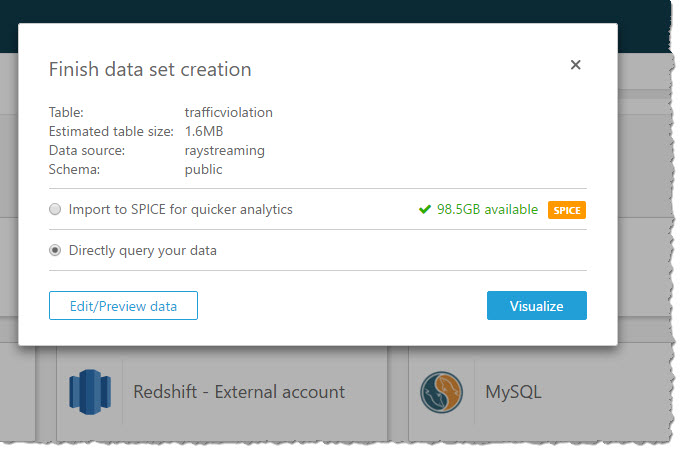680x451 pixels.
Task: Click the trafficviolation table name
Action: [x=229, y=112]
